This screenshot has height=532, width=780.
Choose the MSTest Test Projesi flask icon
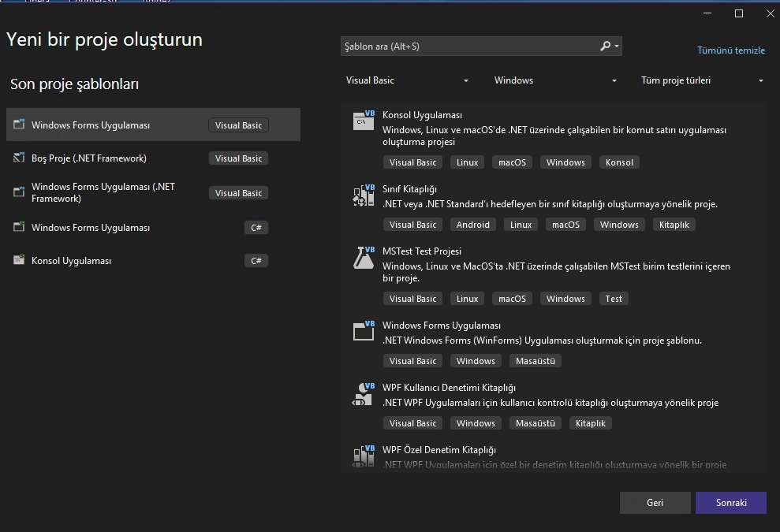(x=364, y=257)
